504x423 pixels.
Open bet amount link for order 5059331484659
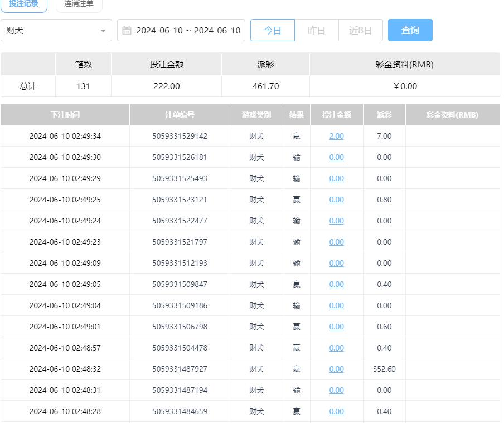336,411
